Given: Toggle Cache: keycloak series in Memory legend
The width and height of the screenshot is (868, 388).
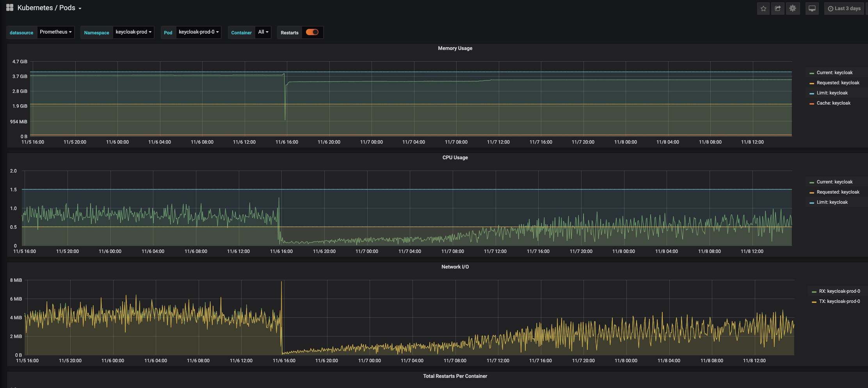Looking at the screenshot, I should click(833, 103).
